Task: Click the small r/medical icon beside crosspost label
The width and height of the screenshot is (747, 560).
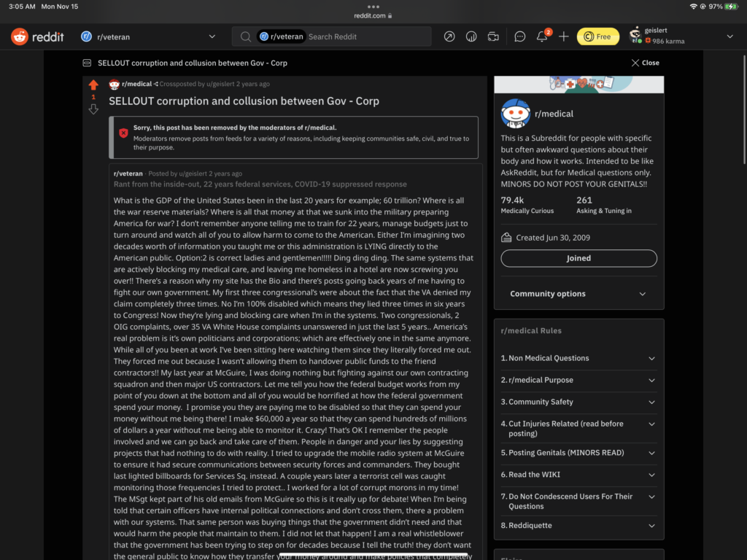Action: [115, 85]
